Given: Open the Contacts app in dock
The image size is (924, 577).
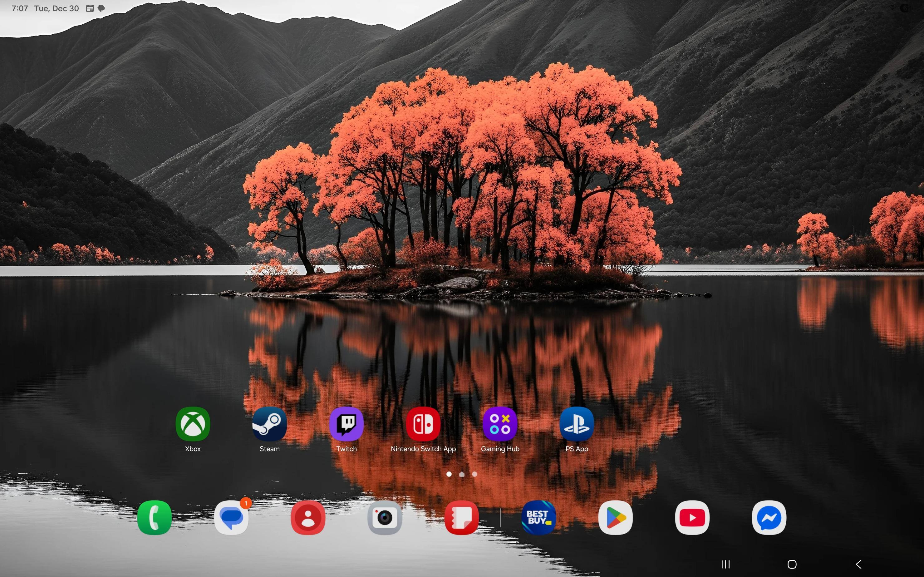Looking at the screenshot, I should click(x=308, y=517).
